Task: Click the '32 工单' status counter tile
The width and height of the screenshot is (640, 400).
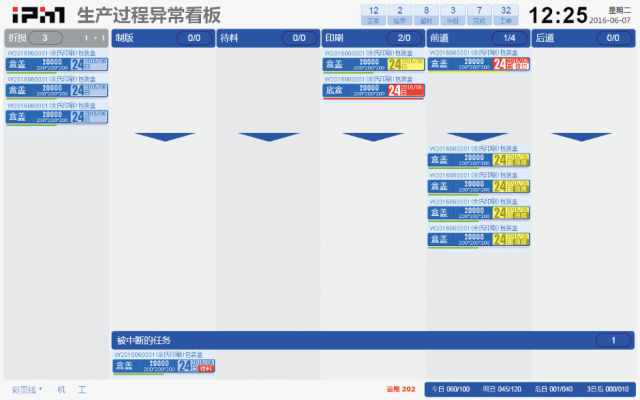Action: click(506, 13)
